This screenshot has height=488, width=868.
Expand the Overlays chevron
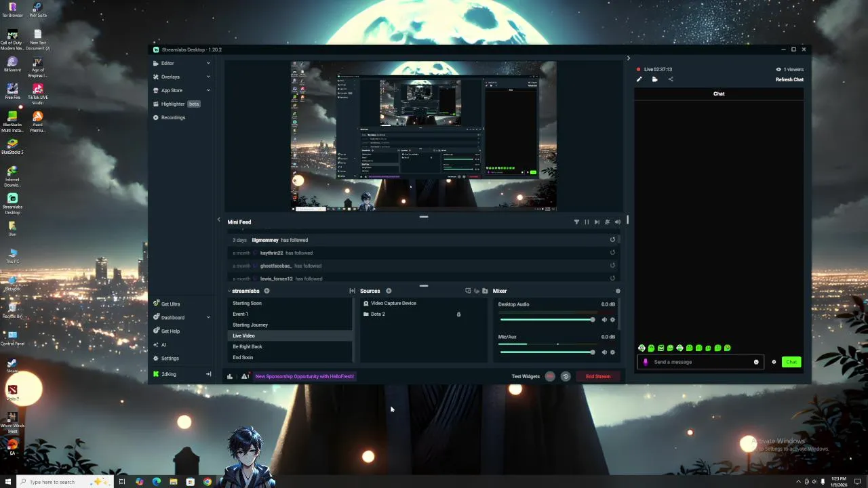[208, 77]
